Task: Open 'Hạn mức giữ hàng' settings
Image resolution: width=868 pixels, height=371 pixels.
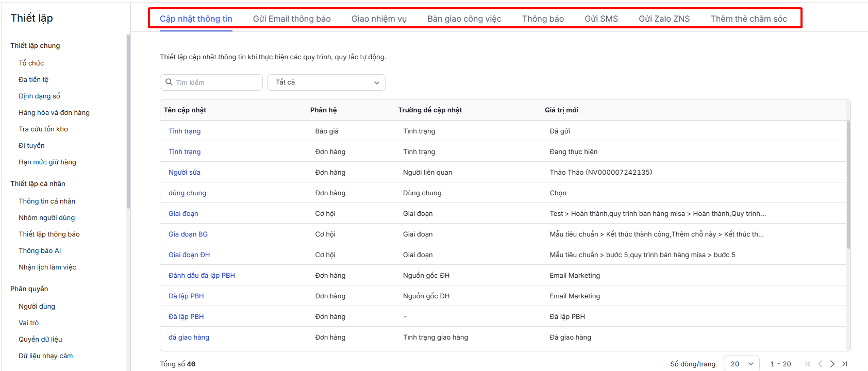Action: coord(47,162)
